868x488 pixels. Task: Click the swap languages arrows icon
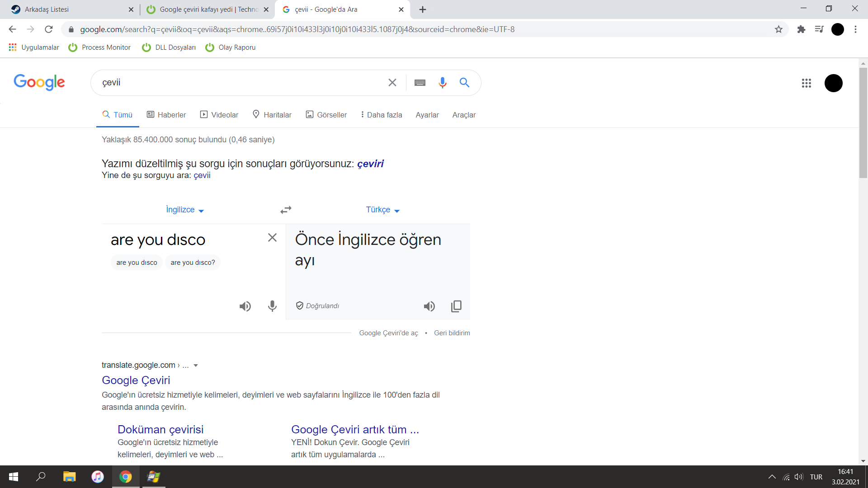286,210
